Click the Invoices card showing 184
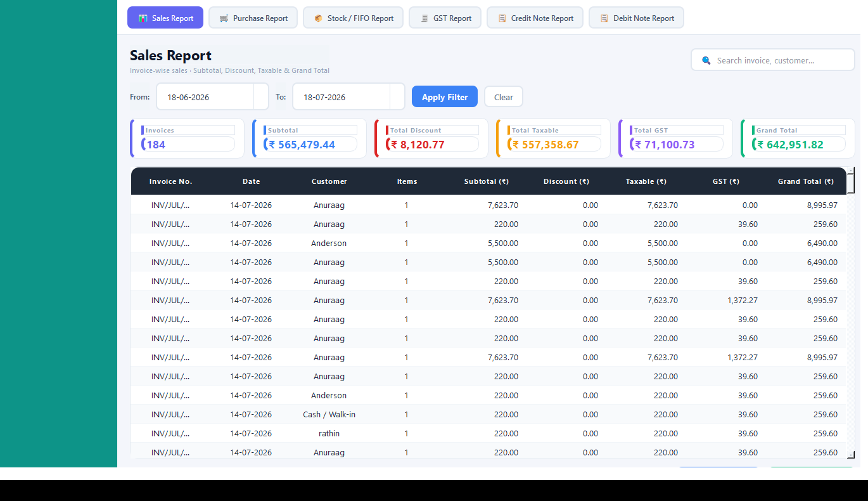The height and width of the screenshot is (501, 868). click(188, 138)
